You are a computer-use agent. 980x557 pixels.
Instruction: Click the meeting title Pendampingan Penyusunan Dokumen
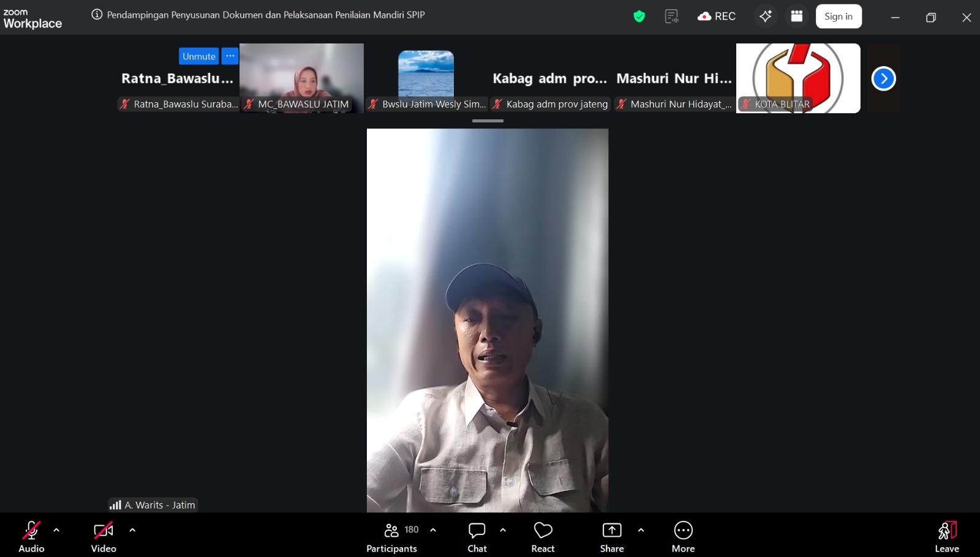point(266,15)
